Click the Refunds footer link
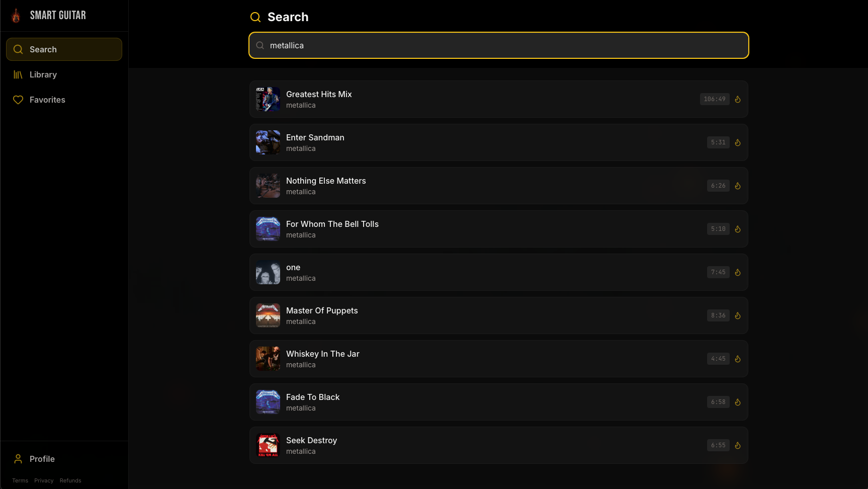This screenshot has height=489, width=868. tap(70, 480)
